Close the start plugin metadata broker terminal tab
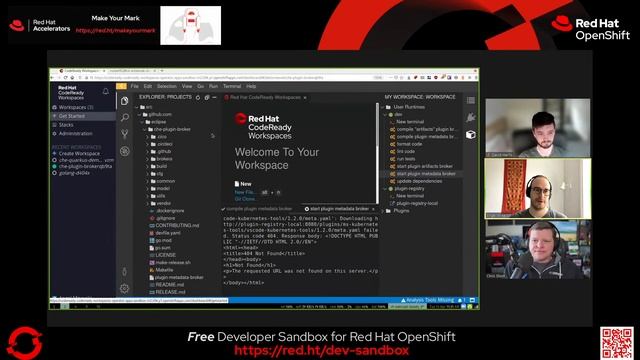This screenshot has height=360, width=640. 373,209
